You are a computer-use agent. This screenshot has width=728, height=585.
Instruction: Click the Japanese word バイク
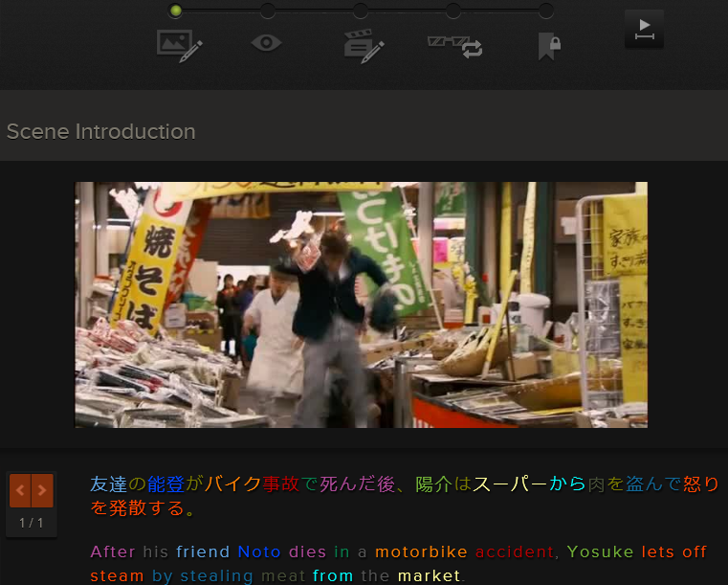click(232, 484)
